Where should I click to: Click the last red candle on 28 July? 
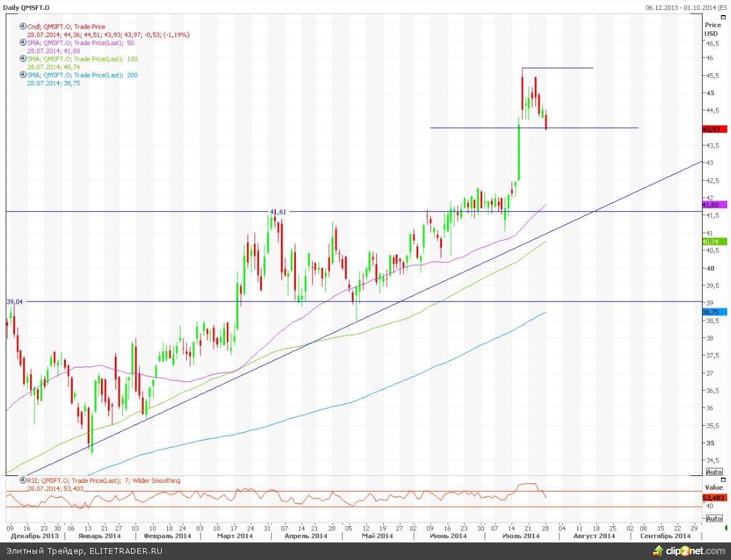coord(546,120)
